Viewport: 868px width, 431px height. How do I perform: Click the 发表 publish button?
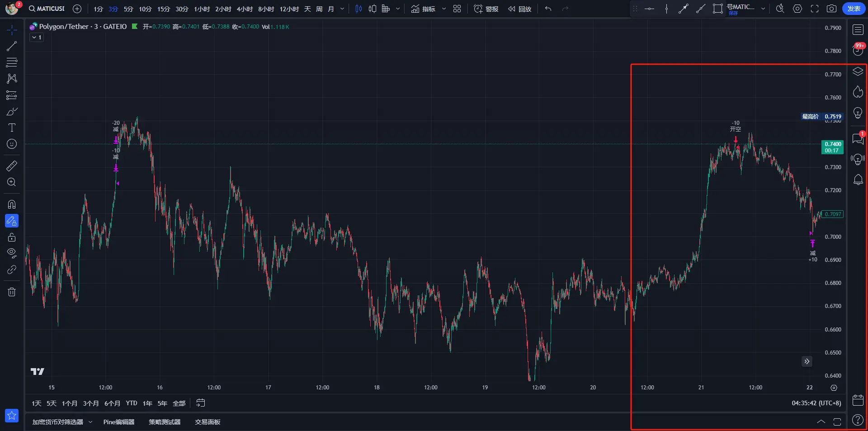854,9
